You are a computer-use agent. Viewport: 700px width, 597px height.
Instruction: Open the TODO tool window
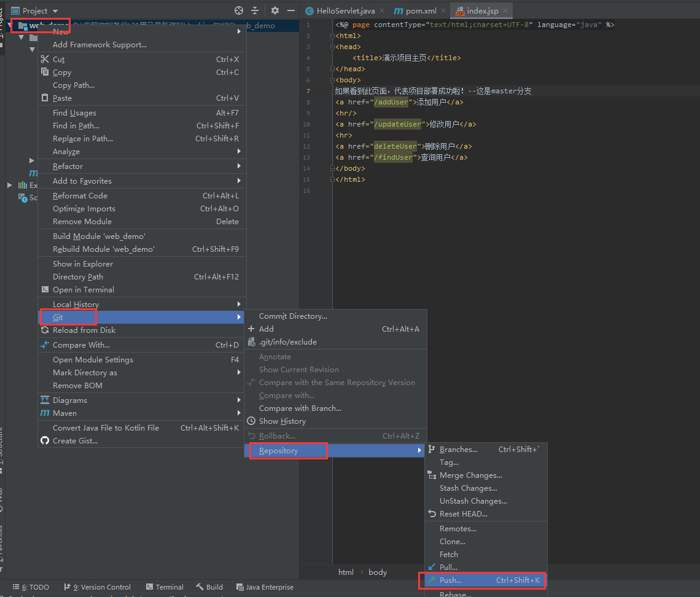(x=31, y=587)
